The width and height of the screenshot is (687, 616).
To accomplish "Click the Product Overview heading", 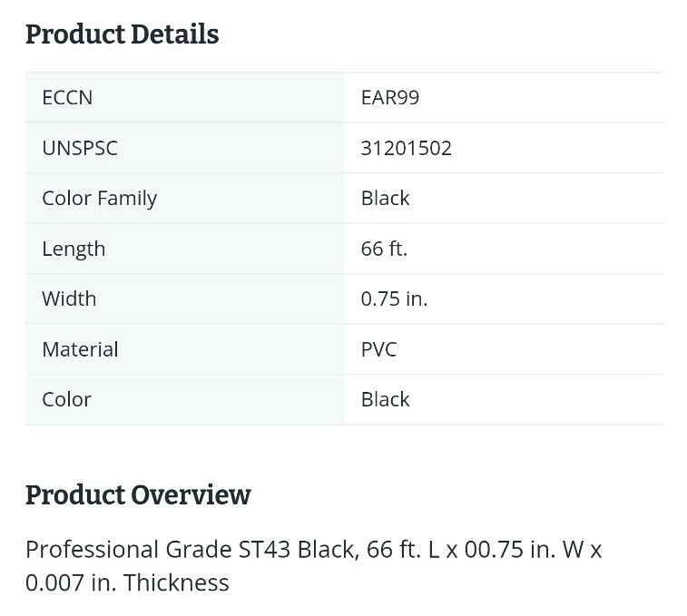I will click(x=138, y=495).
